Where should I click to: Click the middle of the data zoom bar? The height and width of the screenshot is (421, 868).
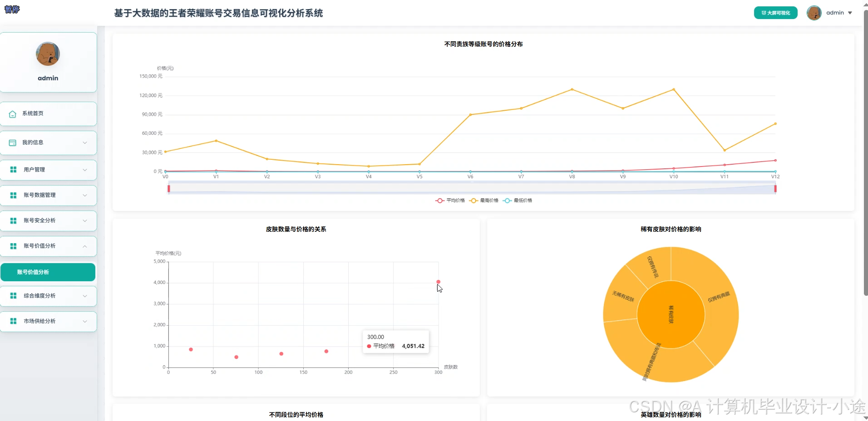(x=472, y=188)
